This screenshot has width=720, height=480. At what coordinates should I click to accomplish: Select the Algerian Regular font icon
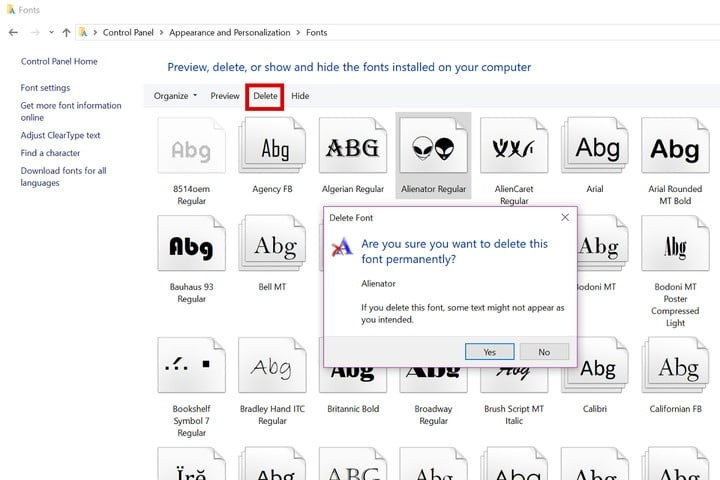point(353,146)
